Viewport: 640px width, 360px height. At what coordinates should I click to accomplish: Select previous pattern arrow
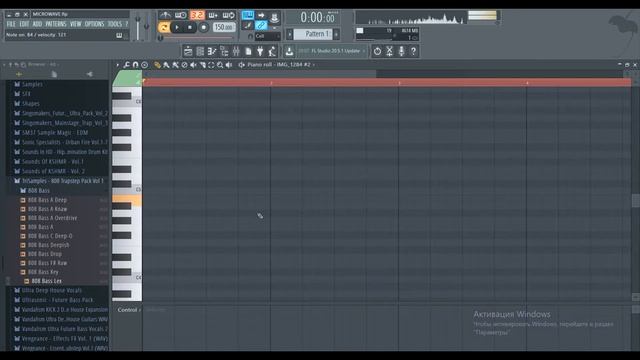[289, 34]
